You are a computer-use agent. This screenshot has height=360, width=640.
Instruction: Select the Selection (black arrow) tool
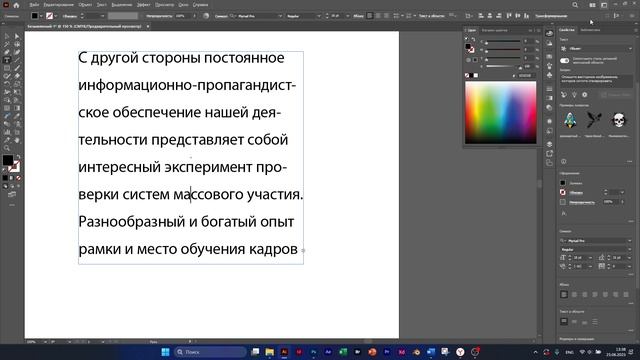[x=7, y=37]
